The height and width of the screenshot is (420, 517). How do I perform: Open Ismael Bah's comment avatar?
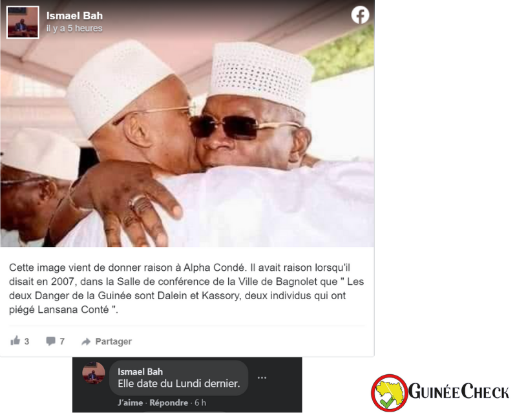point(93,373)
